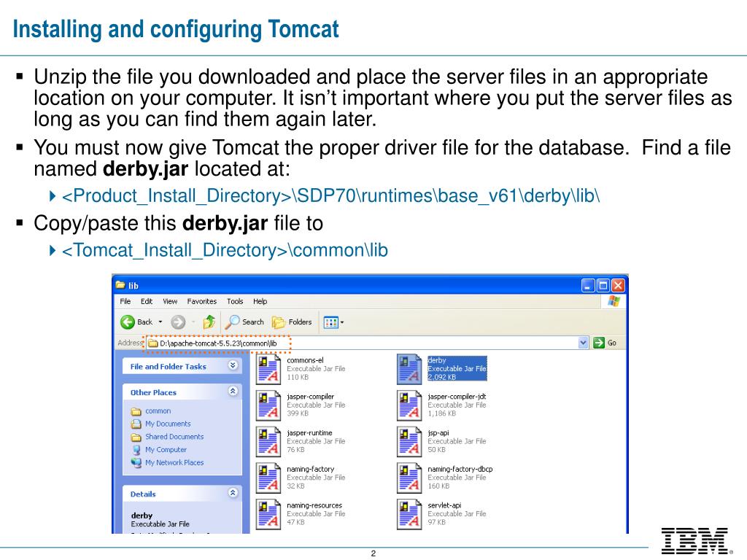Select the jasper-runtime jar file icon
The image size is (747, 560).
pyautogui.click(x=268, y=441)
